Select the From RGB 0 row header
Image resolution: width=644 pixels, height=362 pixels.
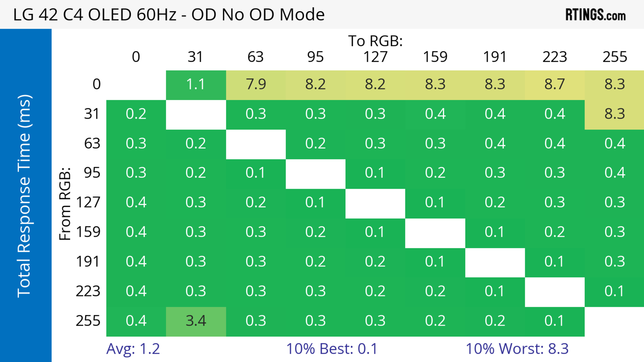[96, 84]
